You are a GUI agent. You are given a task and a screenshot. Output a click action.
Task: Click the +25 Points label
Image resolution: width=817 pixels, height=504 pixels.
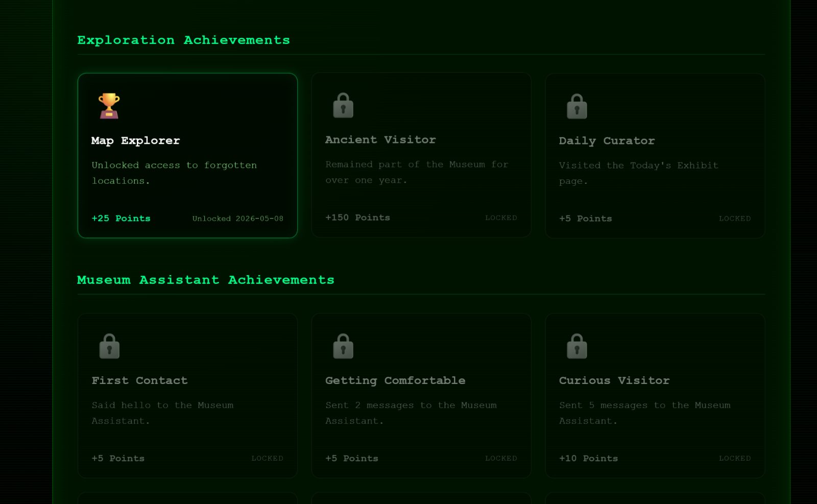[x=121, y=218]
